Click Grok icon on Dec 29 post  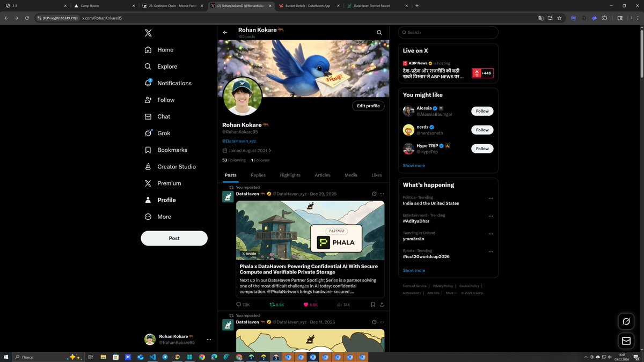(374, 194)
